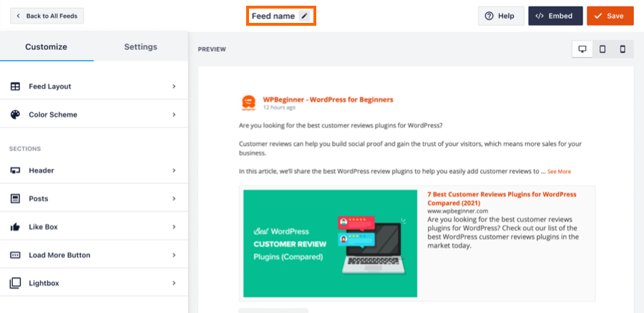
Task: Click the Like Box thumbs-up icon
Action: (x=15, y=227)
